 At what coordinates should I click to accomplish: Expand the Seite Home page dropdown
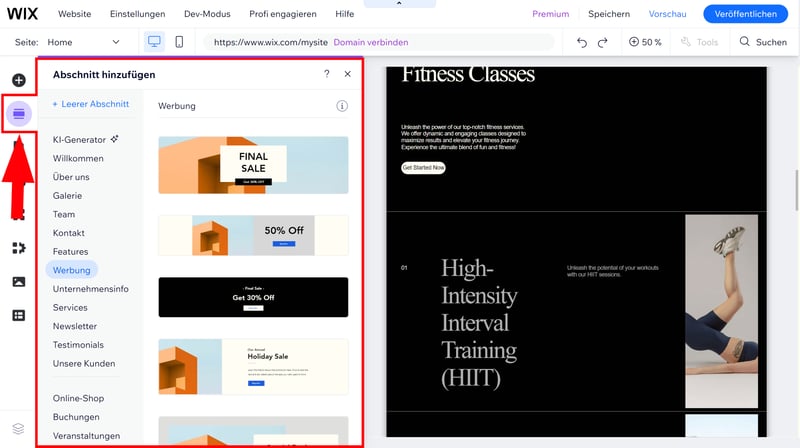pos(83,42)
